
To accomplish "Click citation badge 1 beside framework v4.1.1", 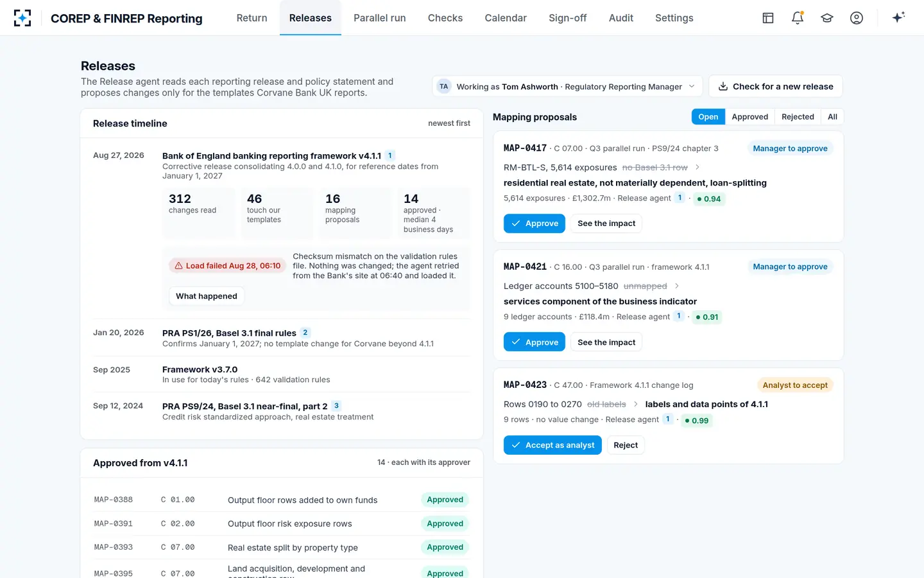I will tap(390, 155).
